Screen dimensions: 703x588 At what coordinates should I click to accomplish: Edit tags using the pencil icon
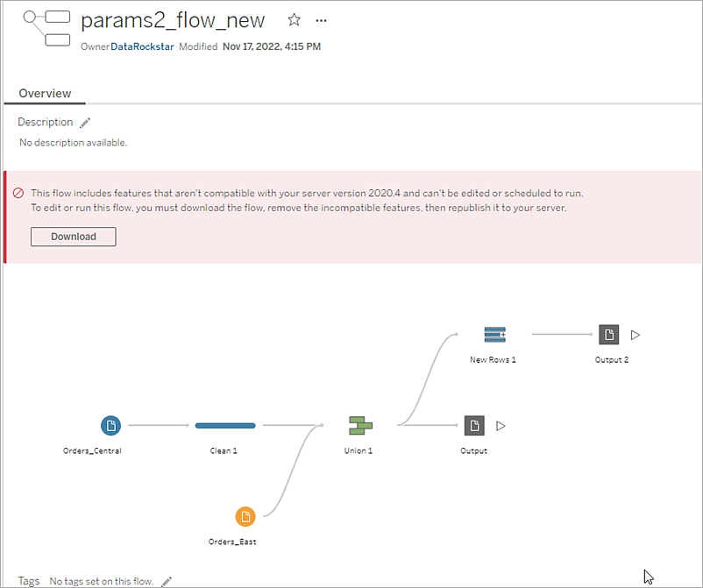[x=167, y=581]
